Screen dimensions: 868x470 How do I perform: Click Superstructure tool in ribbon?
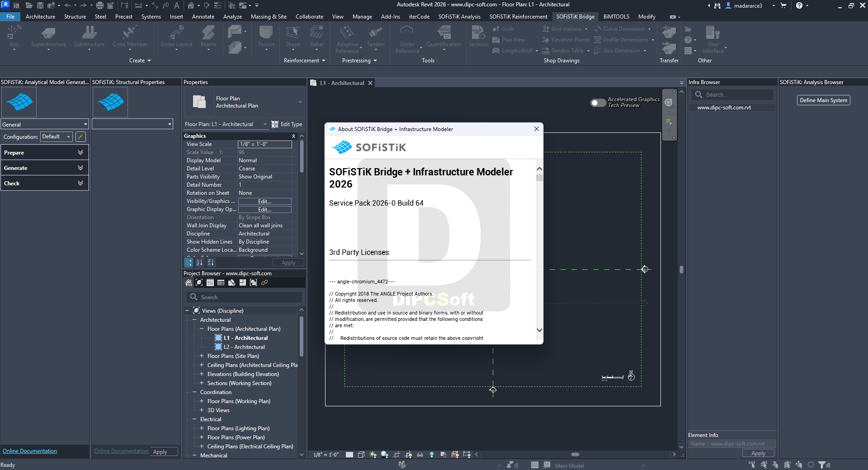(x=48, y=37)
